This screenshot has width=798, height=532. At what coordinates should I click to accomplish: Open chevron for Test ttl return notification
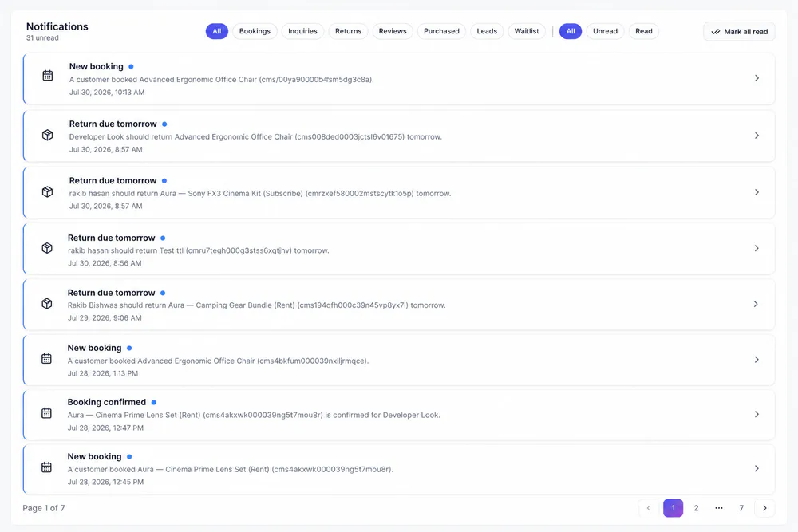tap(757, 248)
